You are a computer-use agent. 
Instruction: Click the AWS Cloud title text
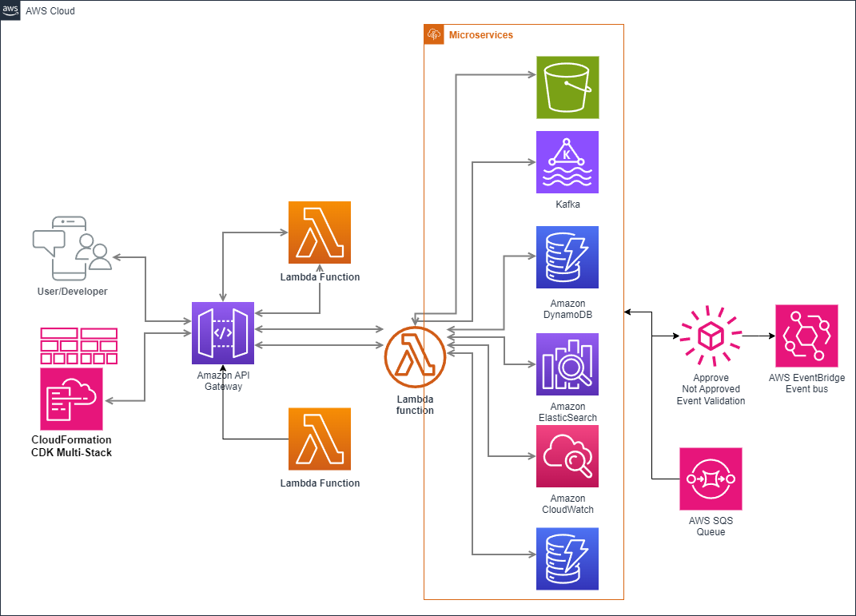[x=50, y=10]
